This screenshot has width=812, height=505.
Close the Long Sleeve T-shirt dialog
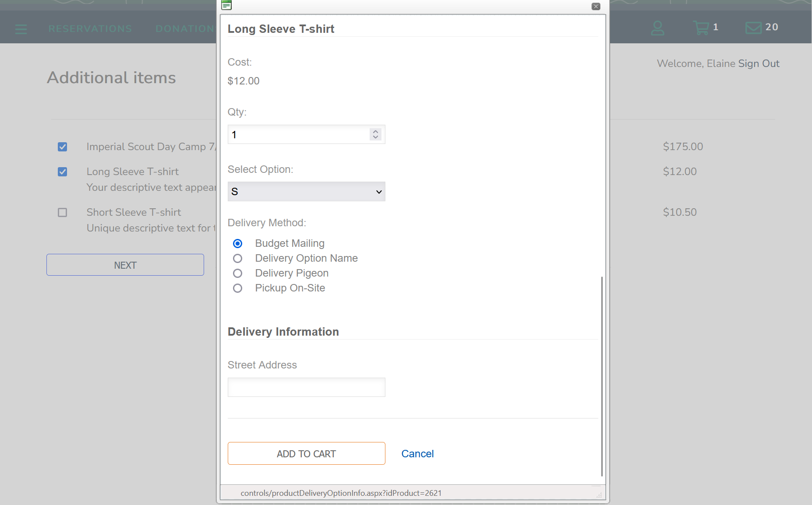point(596,7)
